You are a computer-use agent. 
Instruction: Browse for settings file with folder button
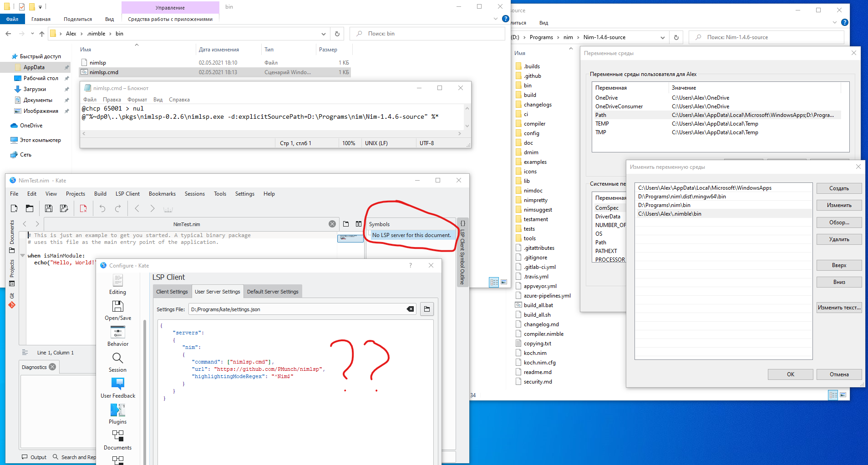[x=427, y=309]
